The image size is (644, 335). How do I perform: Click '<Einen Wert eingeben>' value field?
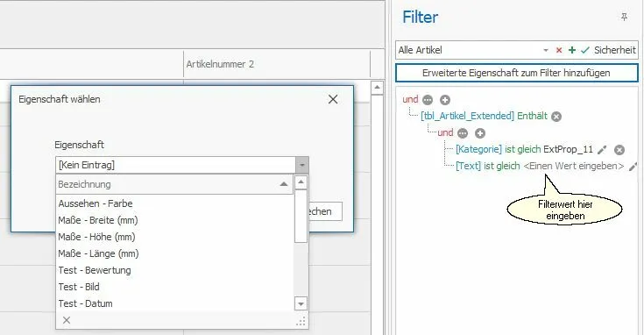574,166
